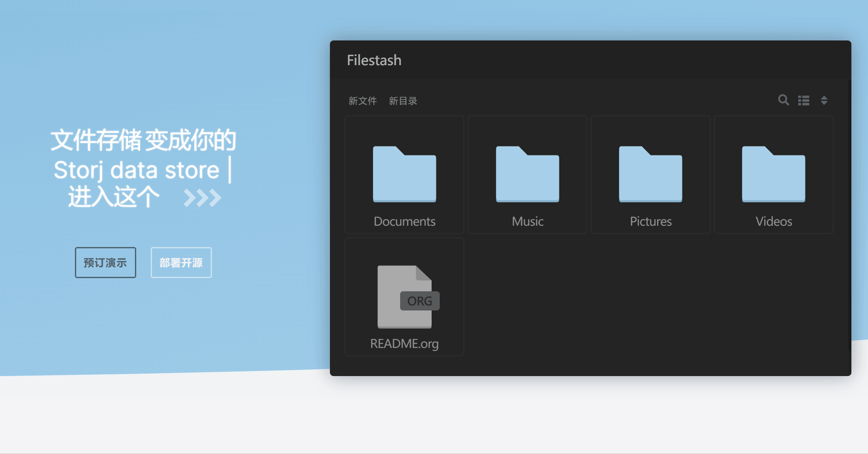This screenshot has height=454, width=868.
Task: Click the 'Storj data store' text
Action: coord(137,170)
